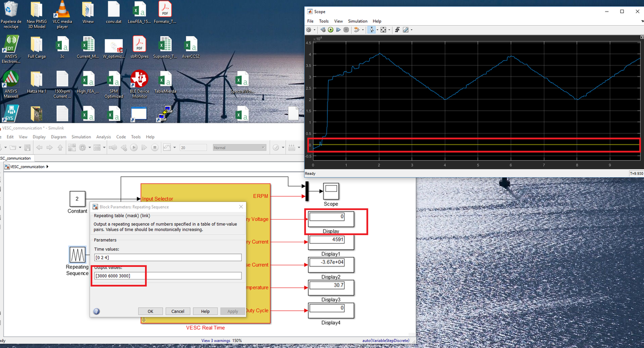Open Triggers icon in Scope toolbar
The image size is (644, 348).
pos(397,30)
